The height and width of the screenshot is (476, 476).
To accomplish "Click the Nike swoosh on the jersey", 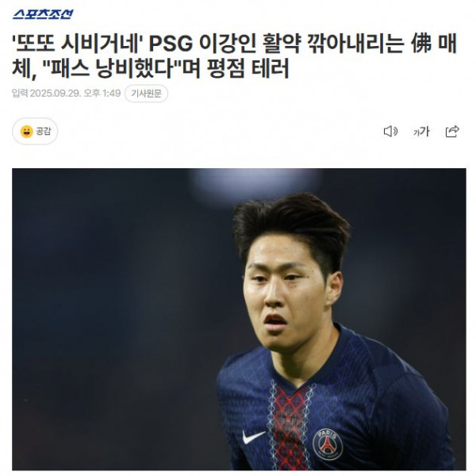I will 253,436.
